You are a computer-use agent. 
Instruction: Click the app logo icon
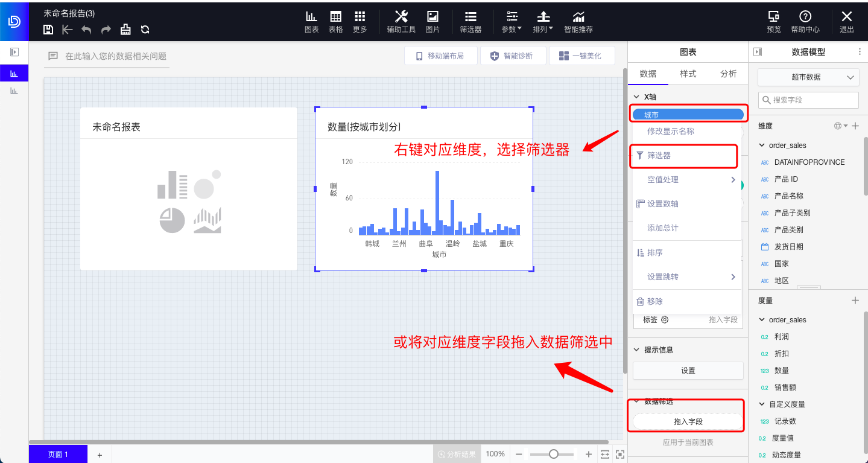(14, 21)
